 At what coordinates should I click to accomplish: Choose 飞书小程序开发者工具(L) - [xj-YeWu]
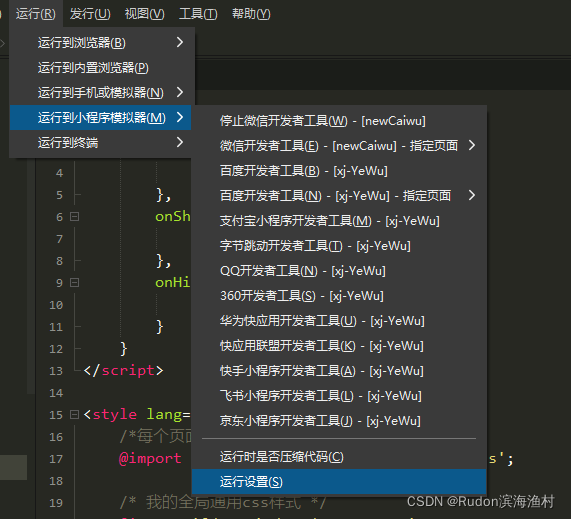pos(339,396)
